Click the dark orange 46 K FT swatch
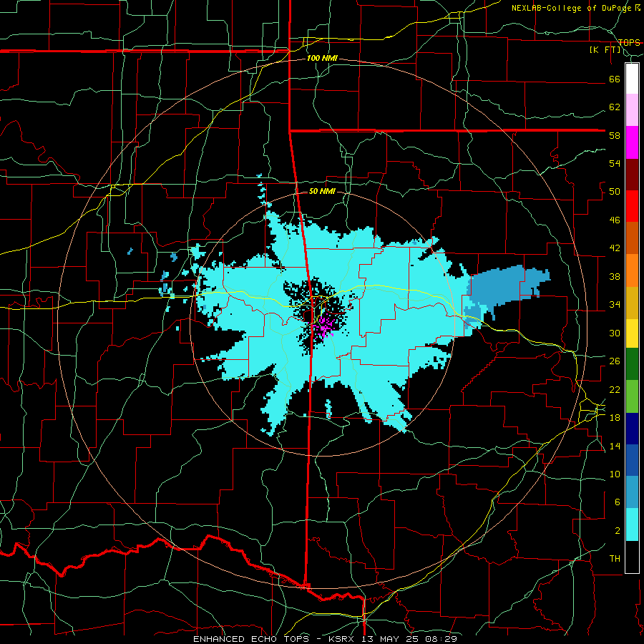 coord(632,238)
